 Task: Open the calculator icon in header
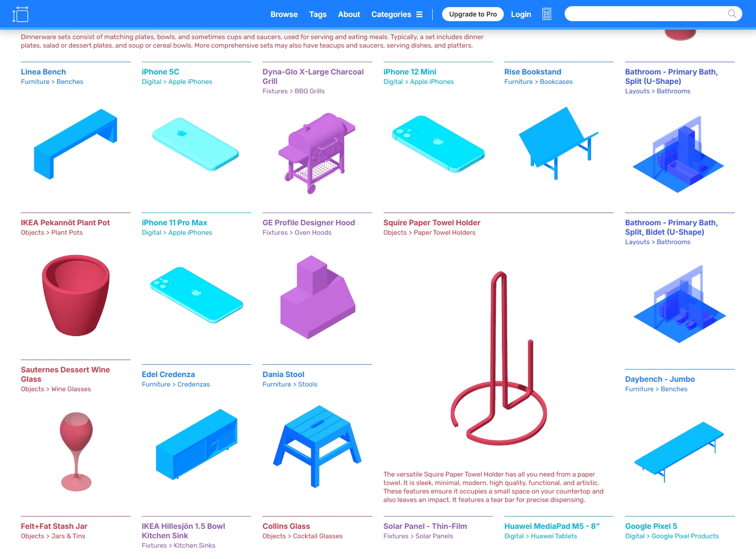point(547,14)
